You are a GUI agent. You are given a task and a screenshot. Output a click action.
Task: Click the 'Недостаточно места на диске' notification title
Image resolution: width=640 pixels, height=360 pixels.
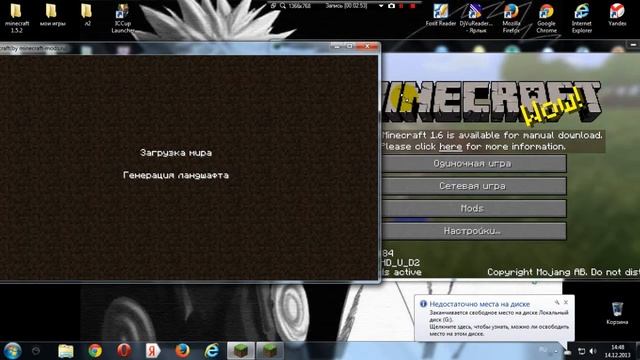pos(480,304)
